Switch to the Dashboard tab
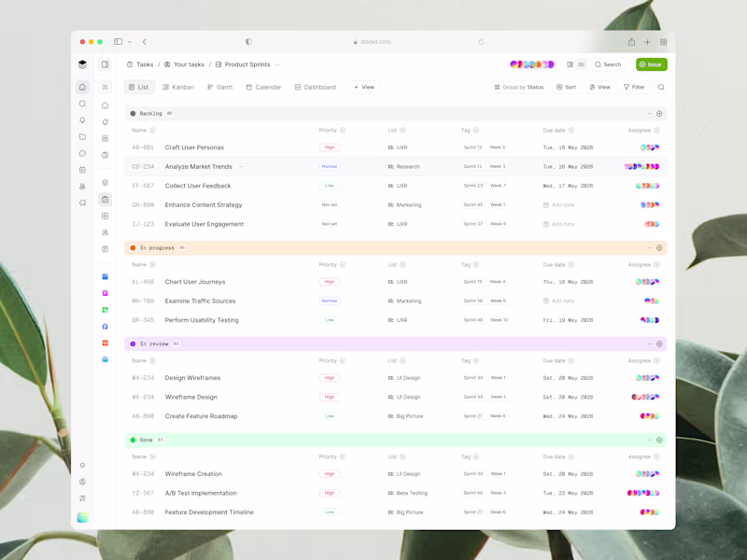Viewport: 747px width, 560px height. point(315,87)
